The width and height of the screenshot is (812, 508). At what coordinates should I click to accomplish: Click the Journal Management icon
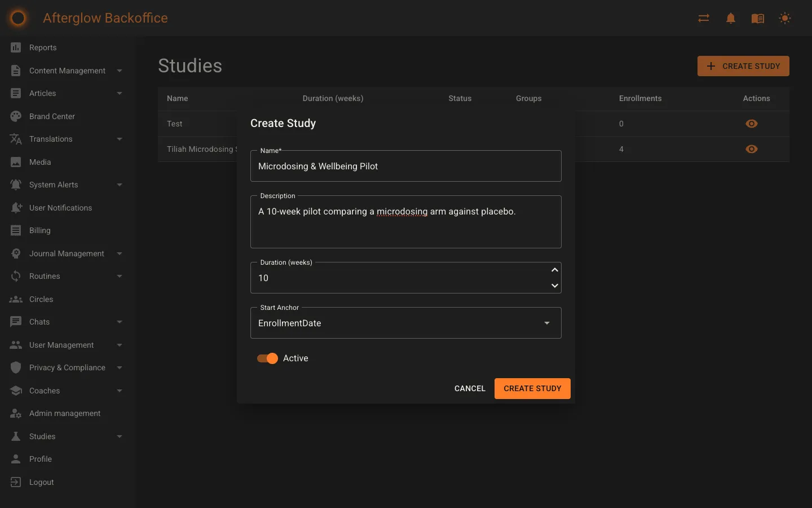click(x=16, y=253)
